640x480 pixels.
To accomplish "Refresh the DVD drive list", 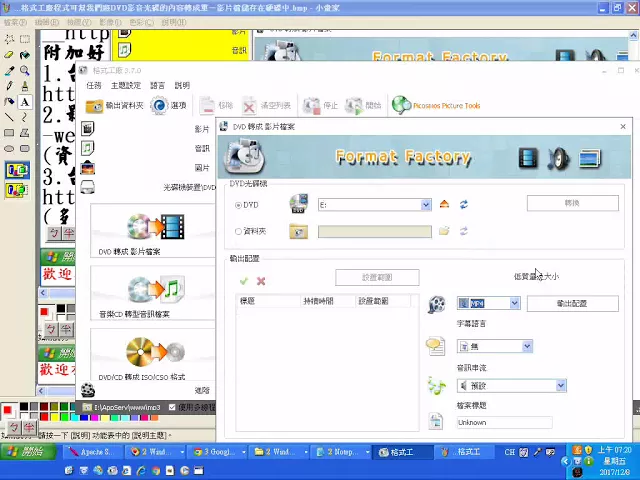I will click(464, 204).
